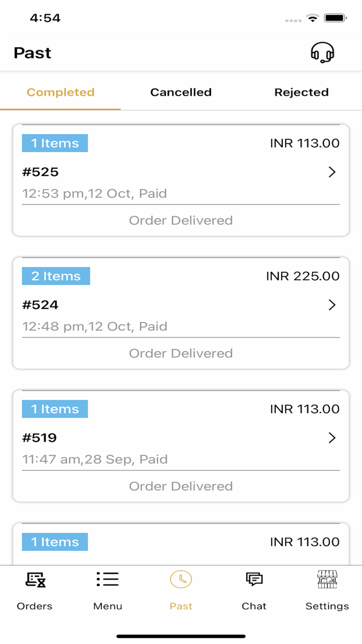The width and height of the screenshot is (362, 644).
Task: Expand order #519 chevron arrow
Action: 332,438
